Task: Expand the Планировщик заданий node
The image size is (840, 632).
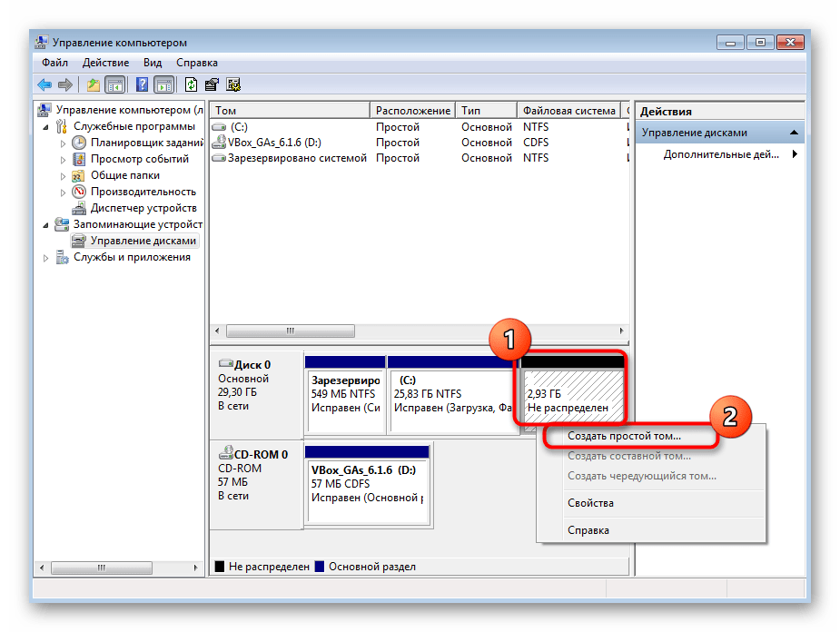Action: (x=63, y=143)
